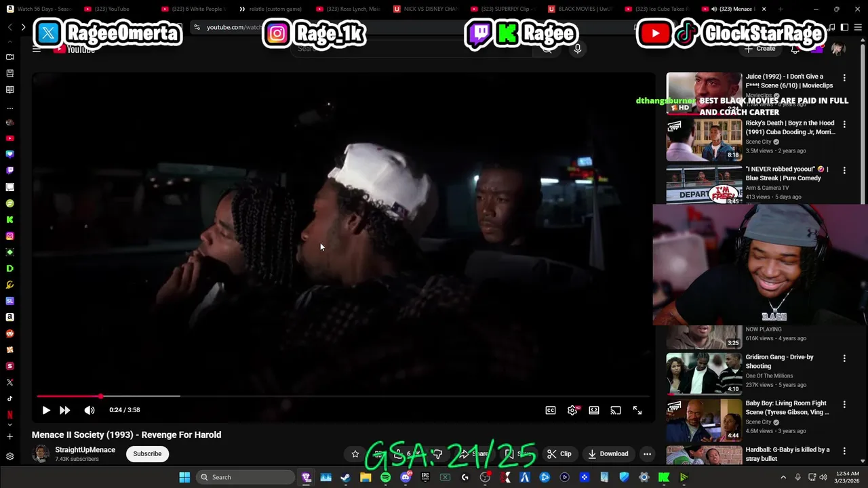This screenshot has height=488, width=868.
Task: Open Epic Games from taskbar
Action: [425, 477]
